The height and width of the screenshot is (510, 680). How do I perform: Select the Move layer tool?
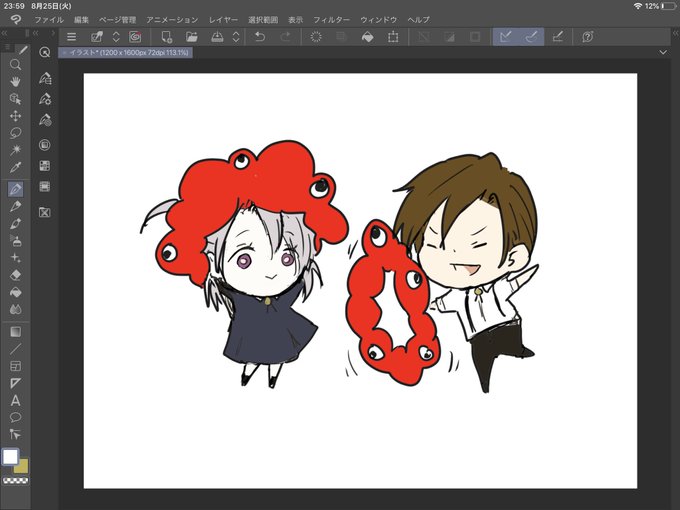click(16, 116)
